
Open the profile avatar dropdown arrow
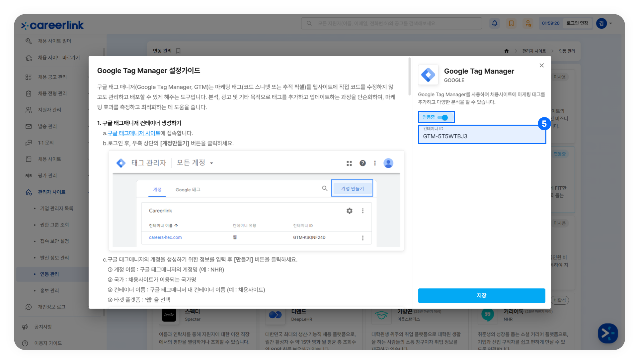click(x=610, y=23)
